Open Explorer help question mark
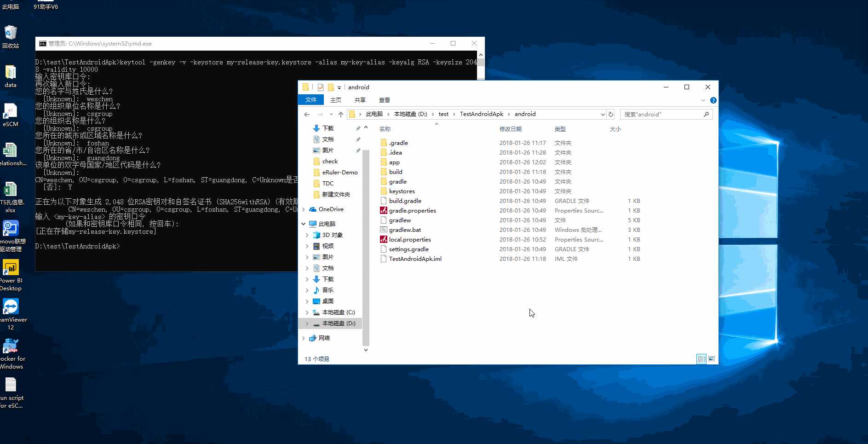This screenshot has width=868, height=444. [713, 100]
